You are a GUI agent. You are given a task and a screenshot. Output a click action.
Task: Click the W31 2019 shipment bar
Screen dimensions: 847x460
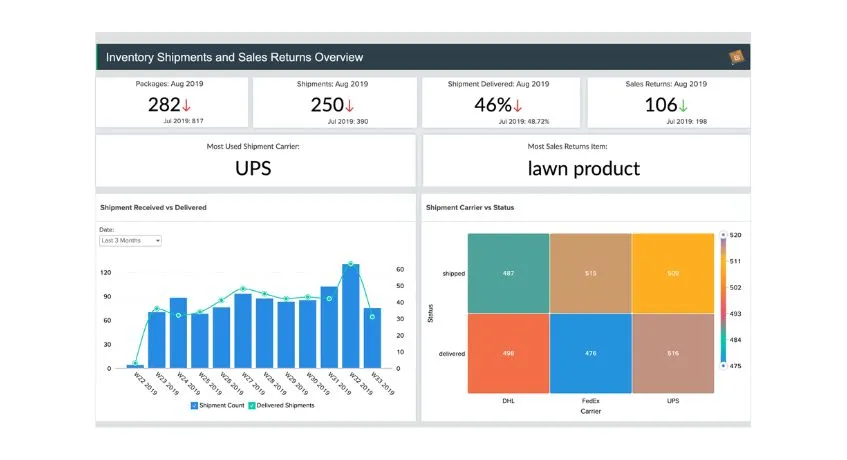(x=329, y=328)
